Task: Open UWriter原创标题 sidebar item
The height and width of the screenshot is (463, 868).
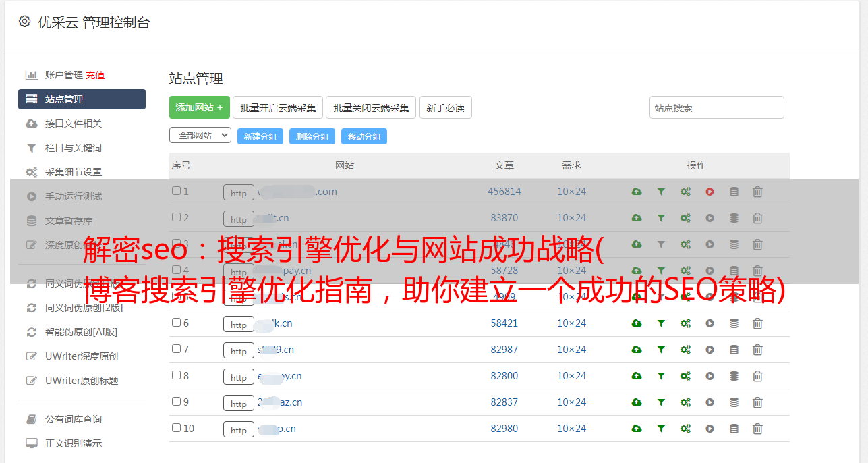Action: tap(82, 381)
